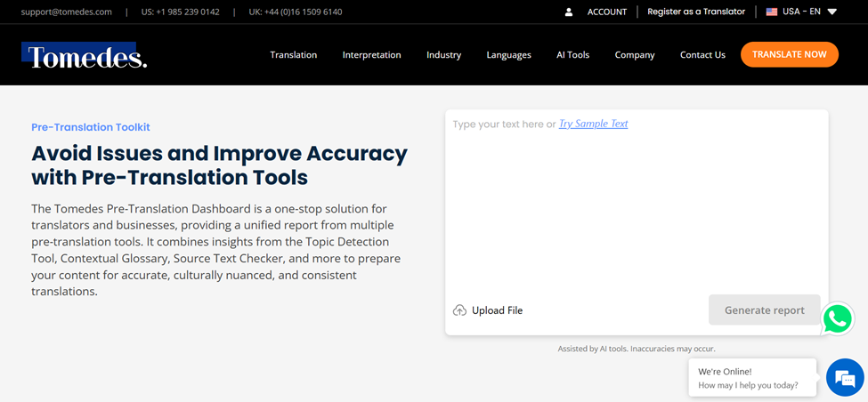Open the Industry menu

(x=443, y=55)
